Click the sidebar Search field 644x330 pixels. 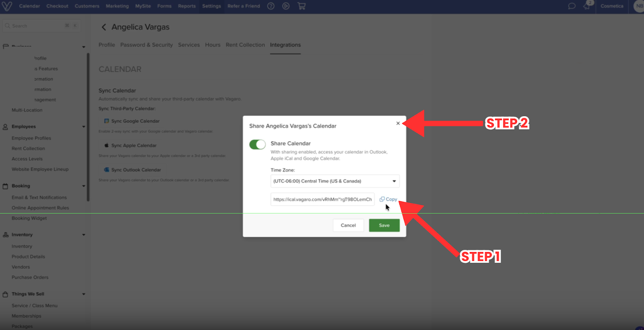[x=42, y=26]
